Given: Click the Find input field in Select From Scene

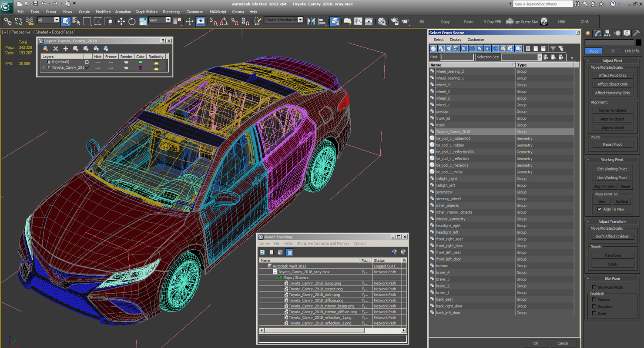Looking at the screenshot, I should coord(457,57).
